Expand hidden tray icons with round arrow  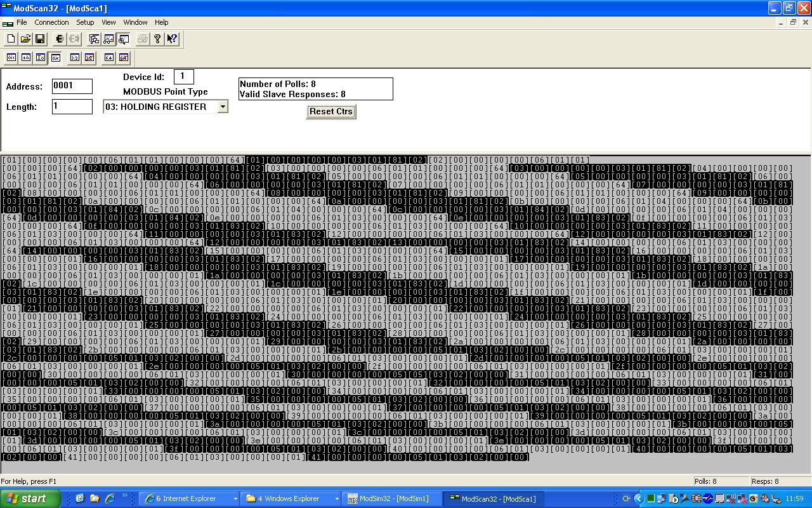639,498
